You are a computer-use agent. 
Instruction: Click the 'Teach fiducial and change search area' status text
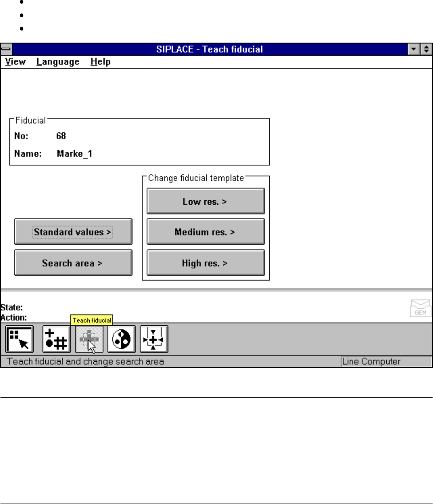(x=86, y=362)
